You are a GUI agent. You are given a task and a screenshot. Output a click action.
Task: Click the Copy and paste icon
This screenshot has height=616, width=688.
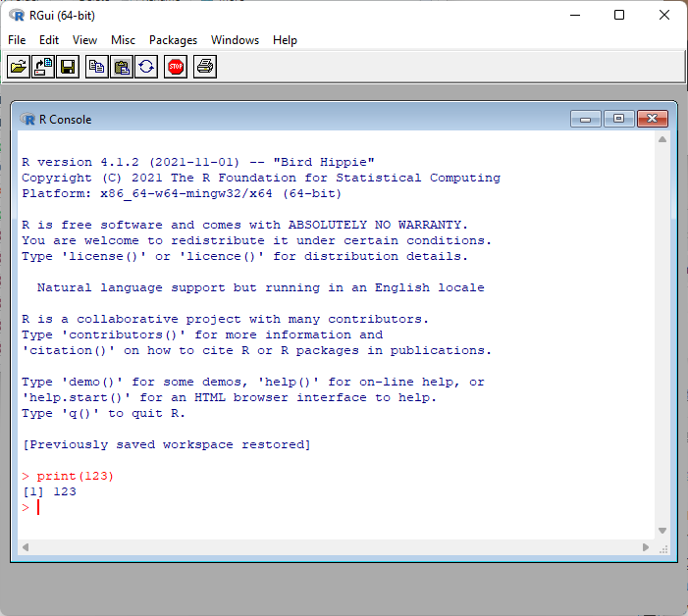point(146,67)
